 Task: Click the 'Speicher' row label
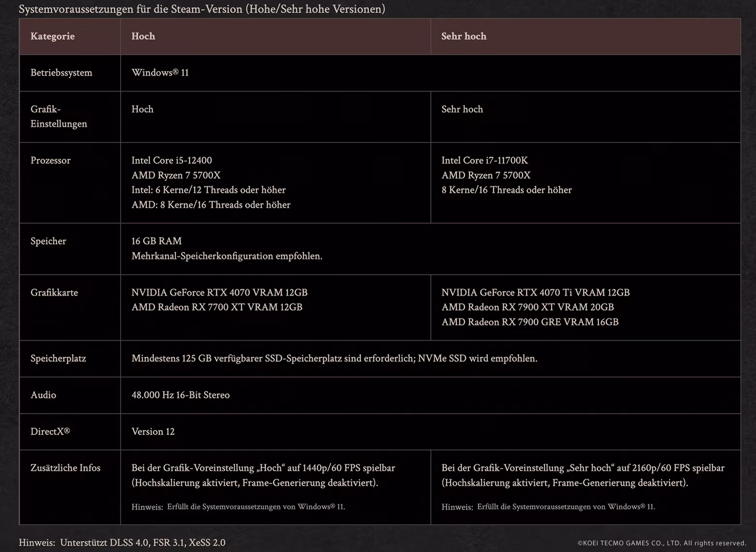(48, 241)
